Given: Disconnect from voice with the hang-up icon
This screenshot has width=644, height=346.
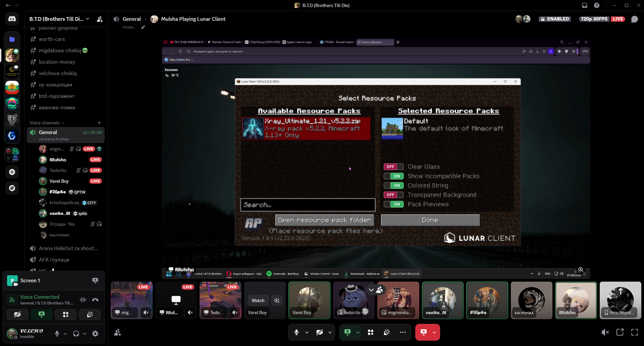Looking at the screenshot, I should point(95,300).
